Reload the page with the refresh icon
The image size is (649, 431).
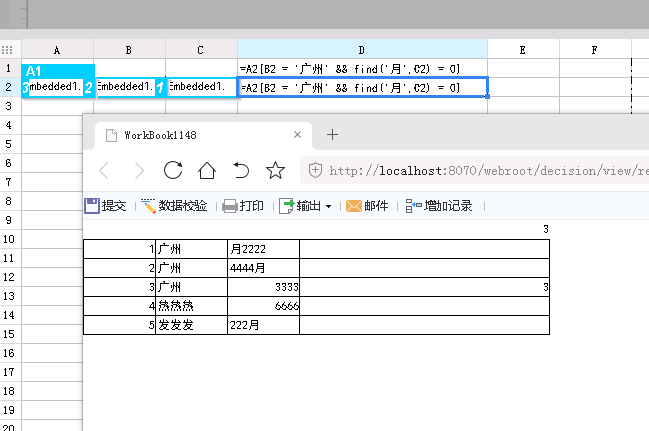coord(173,170)
